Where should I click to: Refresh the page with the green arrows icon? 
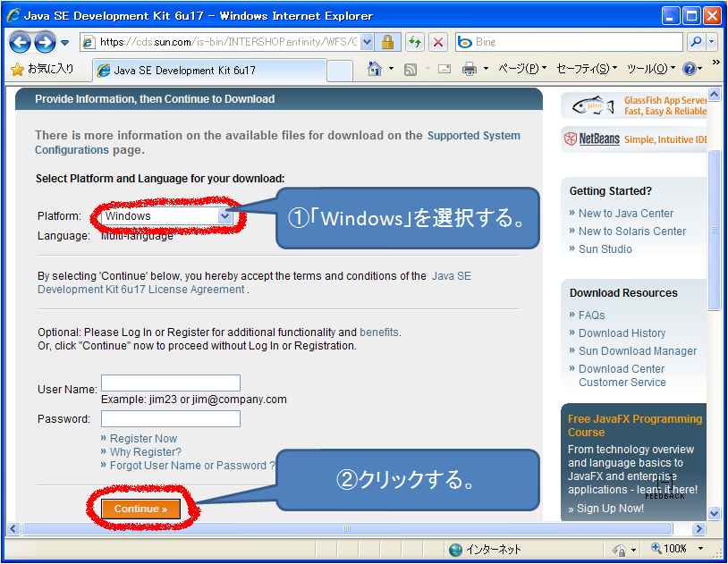[x=415, y=42]
